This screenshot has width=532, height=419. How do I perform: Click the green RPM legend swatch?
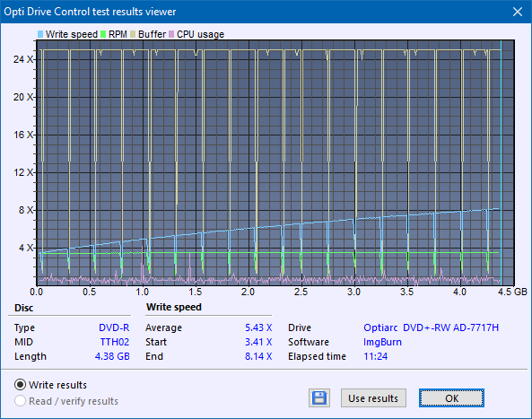click(103, 34)
